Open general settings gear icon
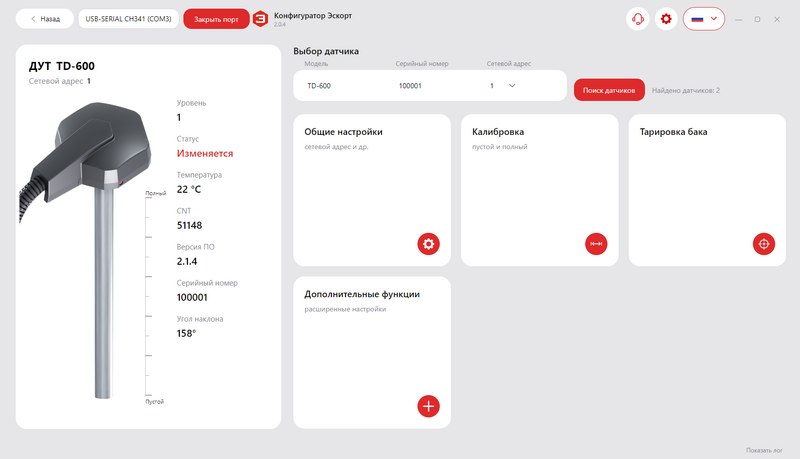The height and width of the screenshot is (459, 800). [x=428, y=244]
